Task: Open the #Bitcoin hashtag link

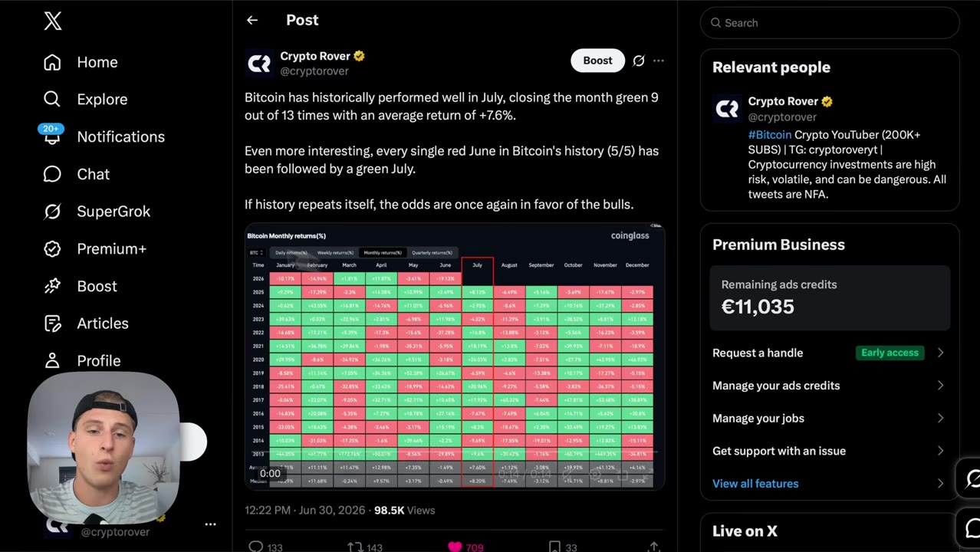Action: coord(770,135)
